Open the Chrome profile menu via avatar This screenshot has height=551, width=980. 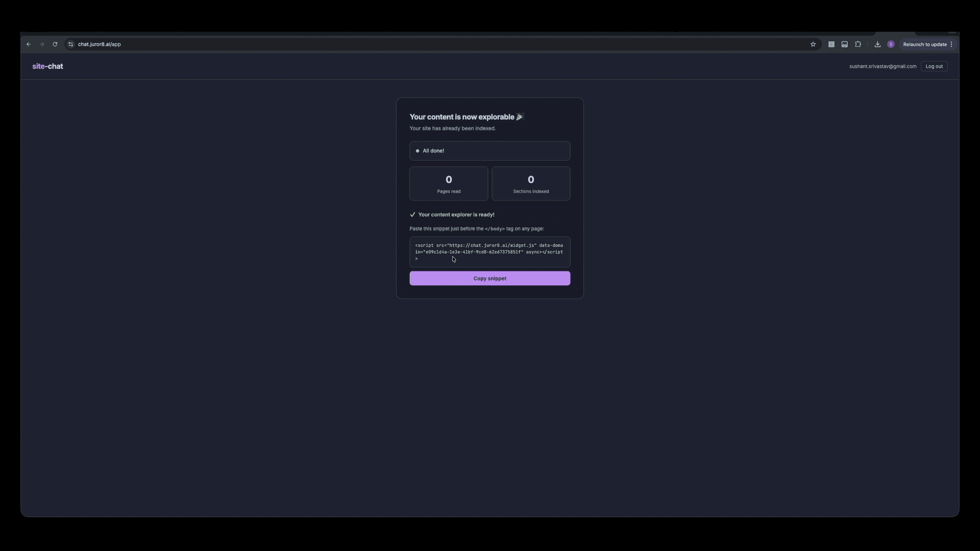point(891,44)
